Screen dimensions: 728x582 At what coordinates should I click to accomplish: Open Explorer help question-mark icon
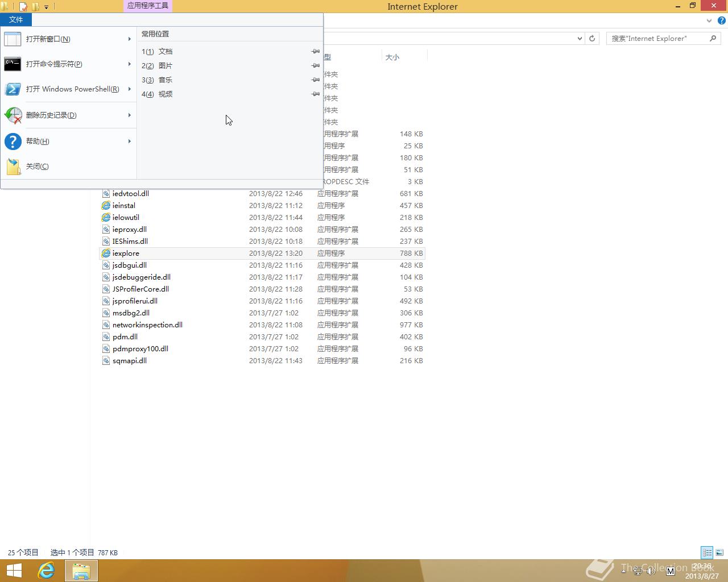coord(722,20)
